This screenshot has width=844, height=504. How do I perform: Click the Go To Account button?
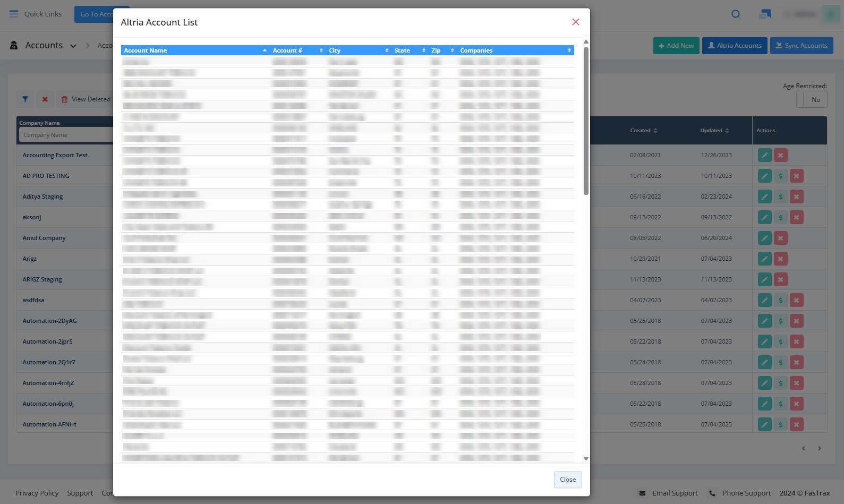coord(94,14)
